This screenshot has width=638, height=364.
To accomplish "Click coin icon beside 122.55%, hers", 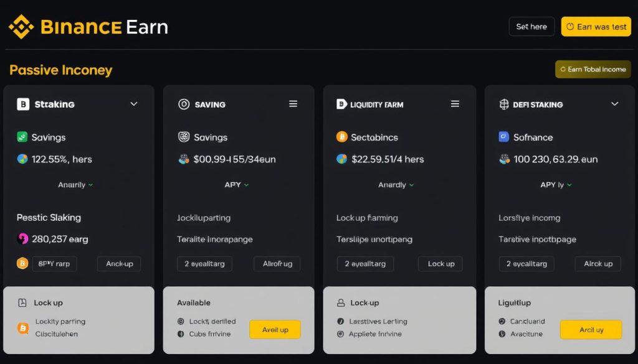I will [22, 159].
